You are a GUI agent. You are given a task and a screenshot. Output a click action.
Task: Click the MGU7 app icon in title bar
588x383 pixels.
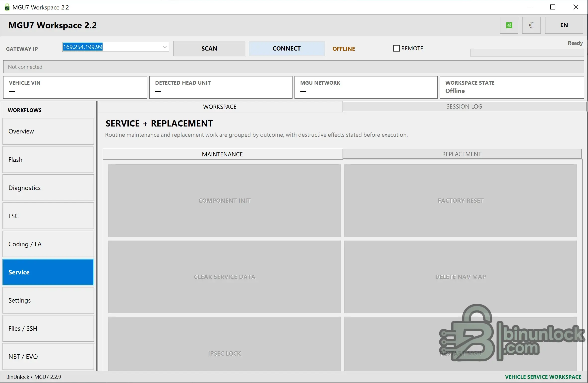(7, 7)
